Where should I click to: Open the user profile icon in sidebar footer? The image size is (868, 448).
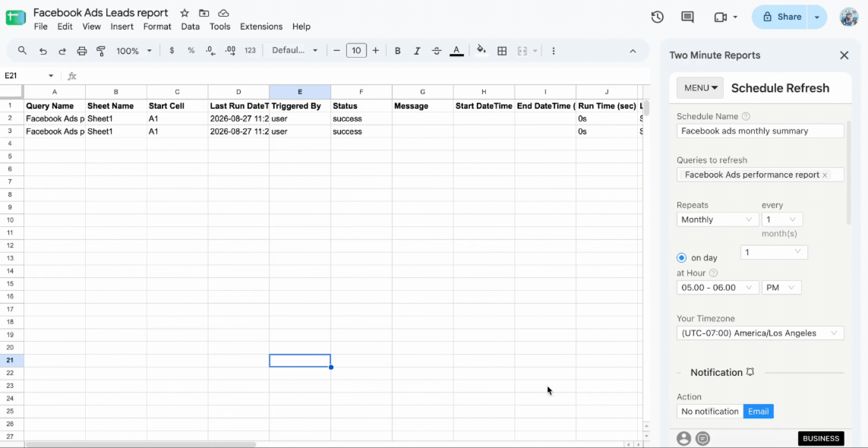[684, 439]
